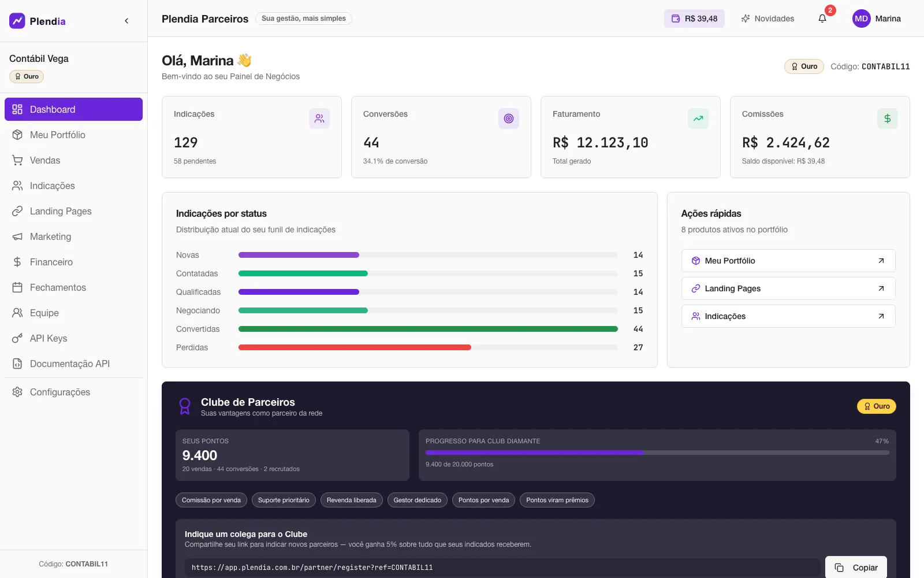Click the Club Diamante progress bar
The width and height of the screenshot is (924, 578).
pos(657,453)
